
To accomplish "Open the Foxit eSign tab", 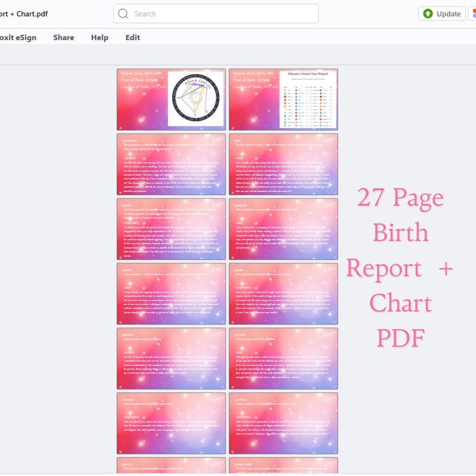I will tap(18, 37).
